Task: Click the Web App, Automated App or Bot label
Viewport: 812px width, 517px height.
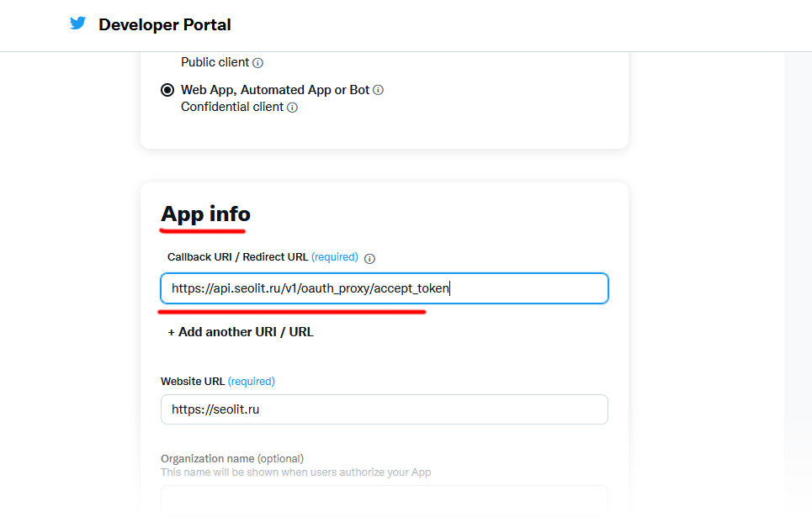Action: tap(275, 90)
